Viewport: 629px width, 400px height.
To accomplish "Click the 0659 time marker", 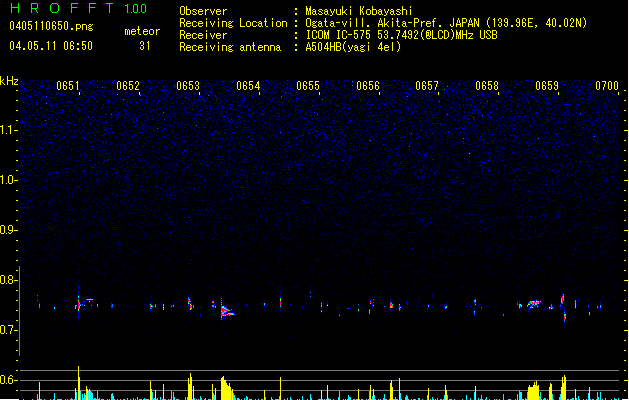I will tap(546, 86).
